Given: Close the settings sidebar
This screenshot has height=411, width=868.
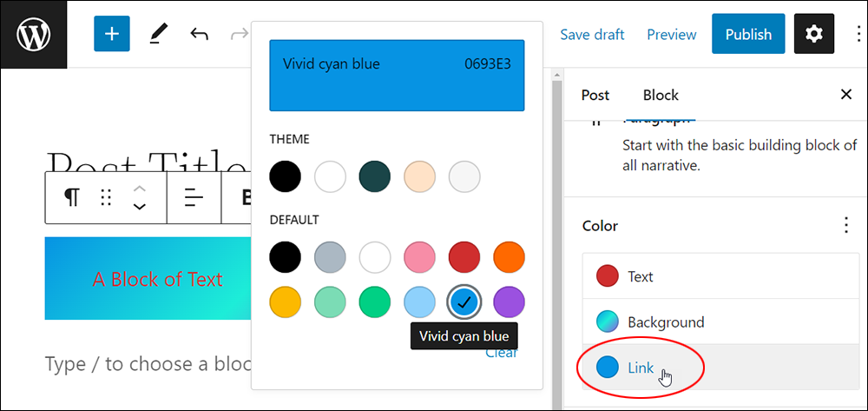Looking at the screenshot, I should (x=845, y=95).
